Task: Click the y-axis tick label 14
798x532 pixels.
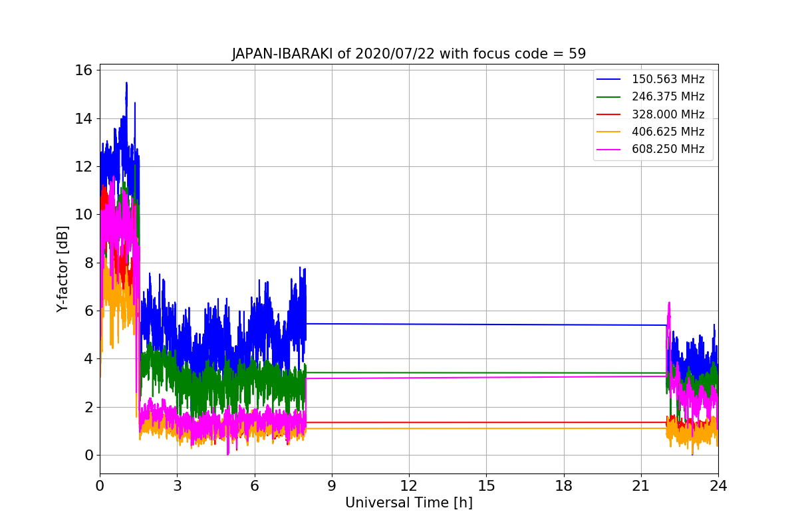Action: (84, 119)
